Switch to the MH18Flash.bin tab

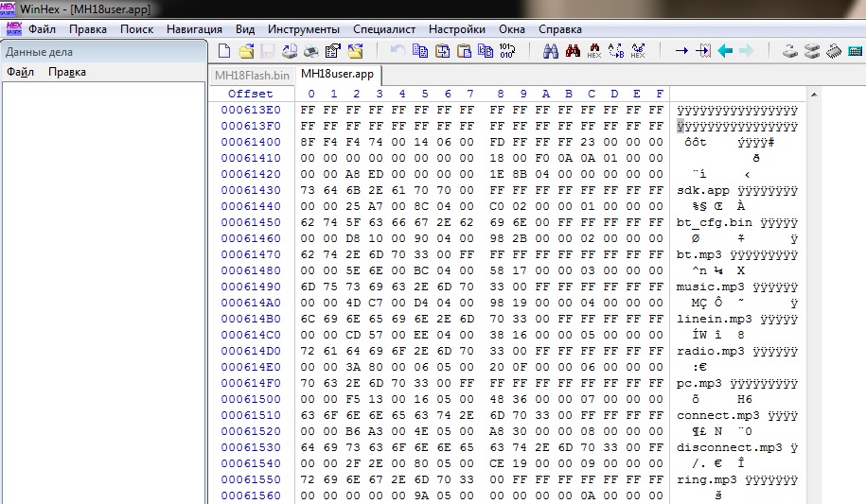pyautogui.click(x=252, y=74)
